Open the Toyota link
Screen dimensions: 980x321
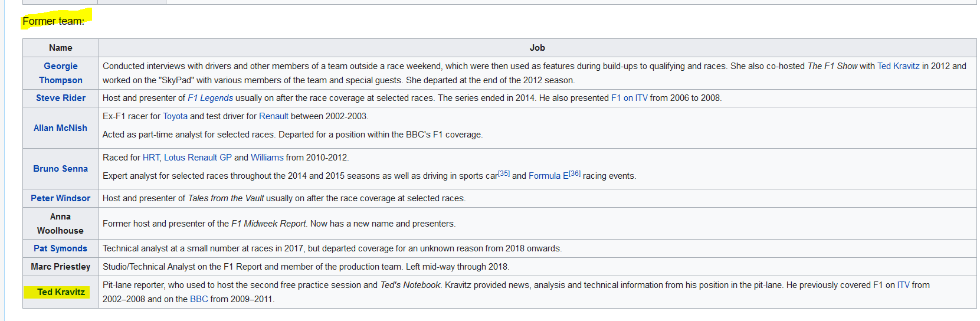click(175, 116)
